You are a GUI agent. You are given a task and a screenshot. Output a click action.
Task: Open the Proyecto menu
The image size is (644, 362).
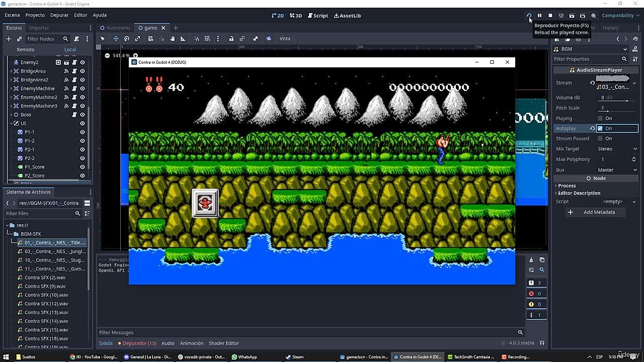(x=35, y=15)
